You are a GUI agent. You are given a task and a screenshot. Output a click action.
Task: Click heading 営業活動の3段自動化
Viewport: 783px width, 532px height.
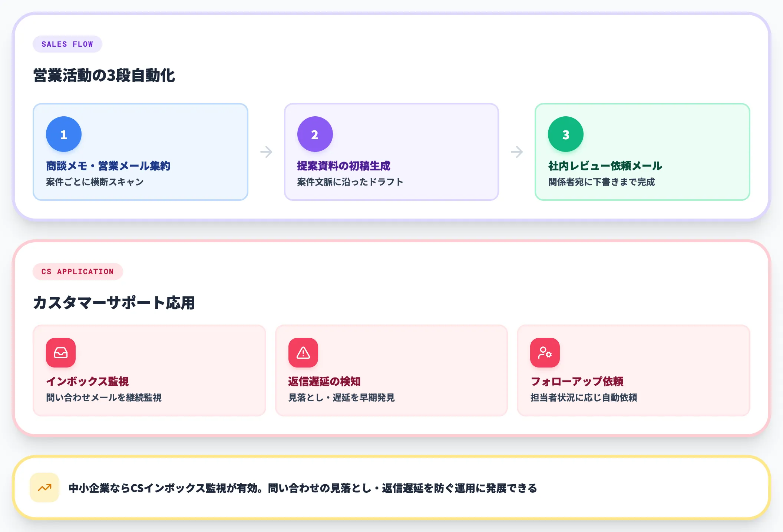coord(104,76)
